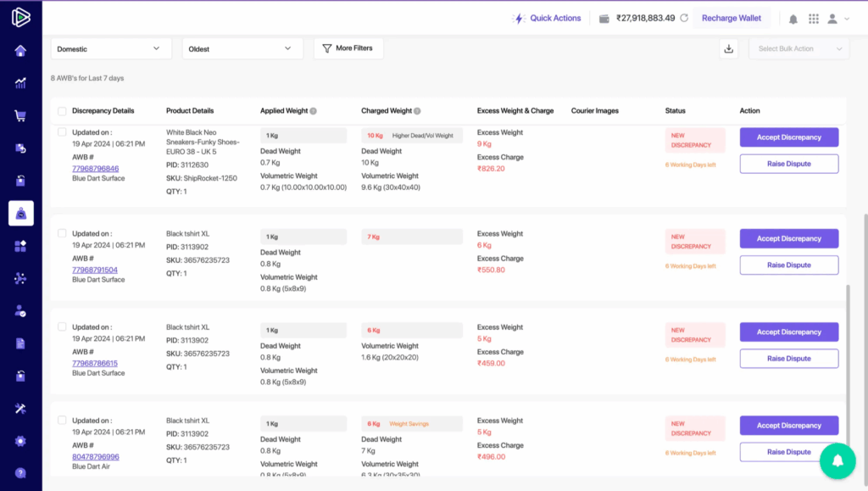
Task: Open the Home icon in sidebar
Action: click(20, 51)
